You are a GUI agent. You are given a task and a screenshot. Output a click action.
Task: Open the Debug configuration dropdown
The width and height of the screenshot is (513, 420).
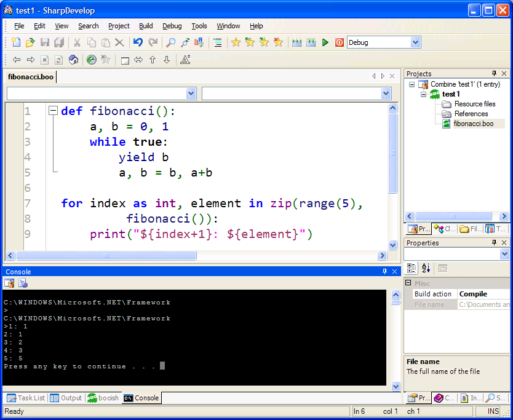point(415,42)
